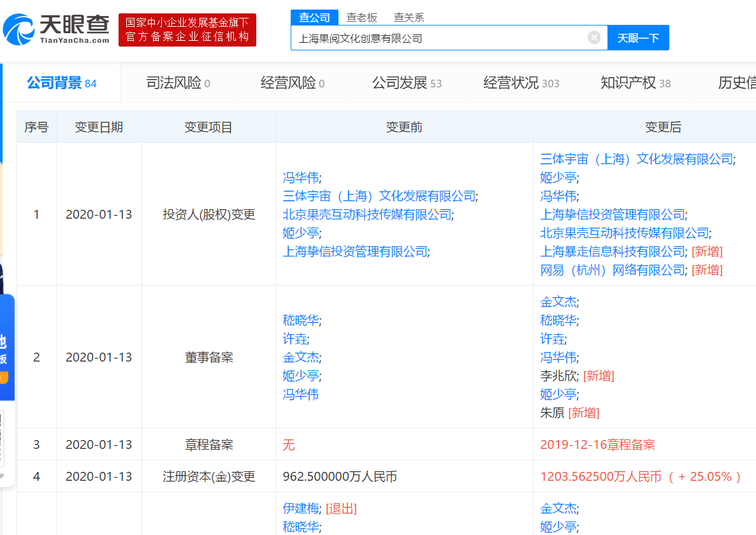Open 冯华伟 in 董事备案 row's 变更前 column
This screenshot has height=535, width=756.
[301, 394]
